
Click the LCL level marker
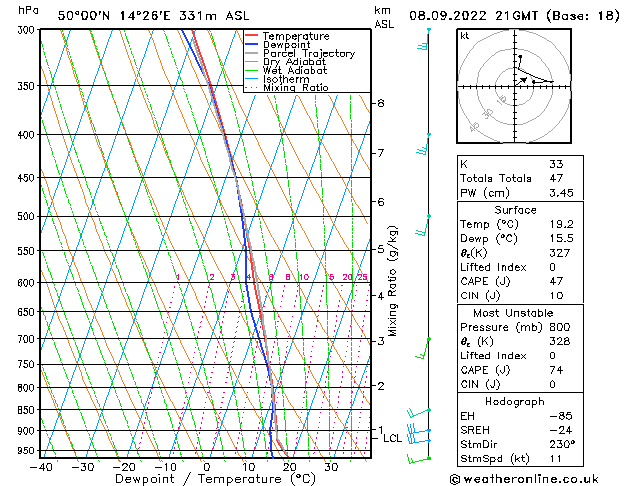coord(392,438)
